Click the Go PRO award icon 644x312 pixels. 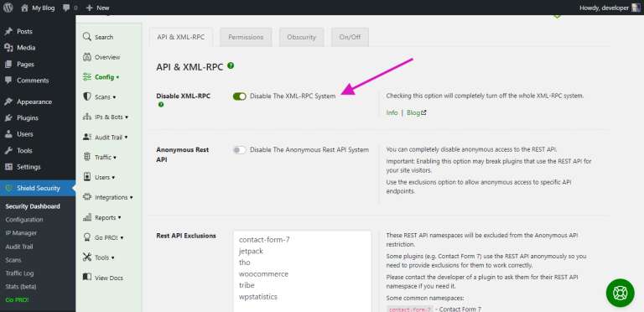(x=86, y=237)
